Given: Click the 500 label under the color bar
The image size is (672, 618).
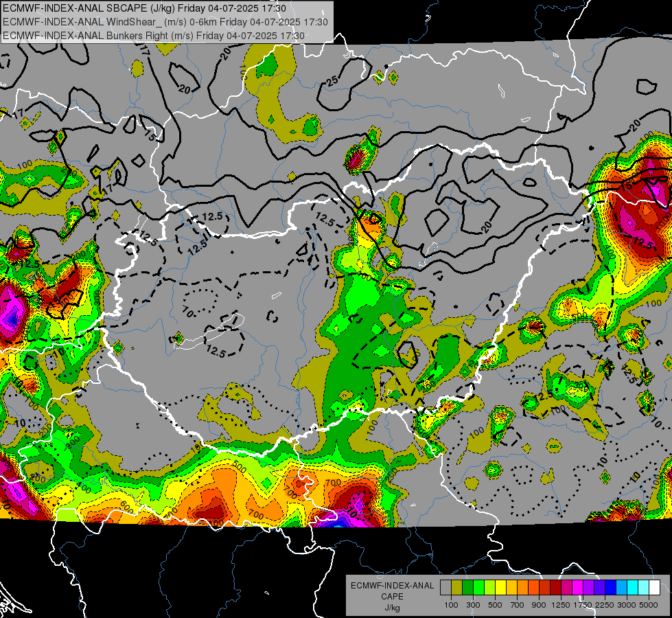Looking at the screenshot, I should pyautogui.click(x=495, y=605).
